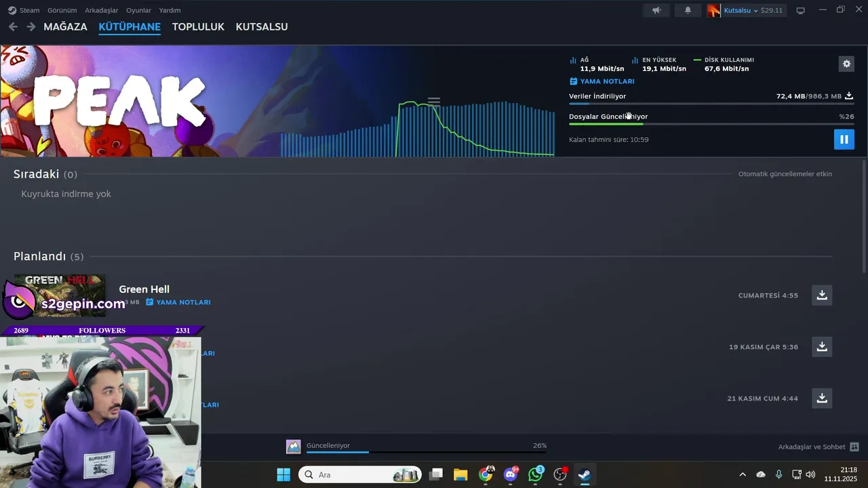
Task: Click Kuyrukta indirme yok text
Action: 66,194
